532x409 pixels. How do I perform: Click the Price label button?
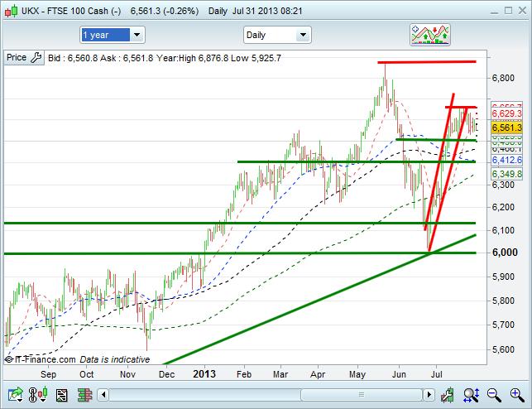(16, 58)
